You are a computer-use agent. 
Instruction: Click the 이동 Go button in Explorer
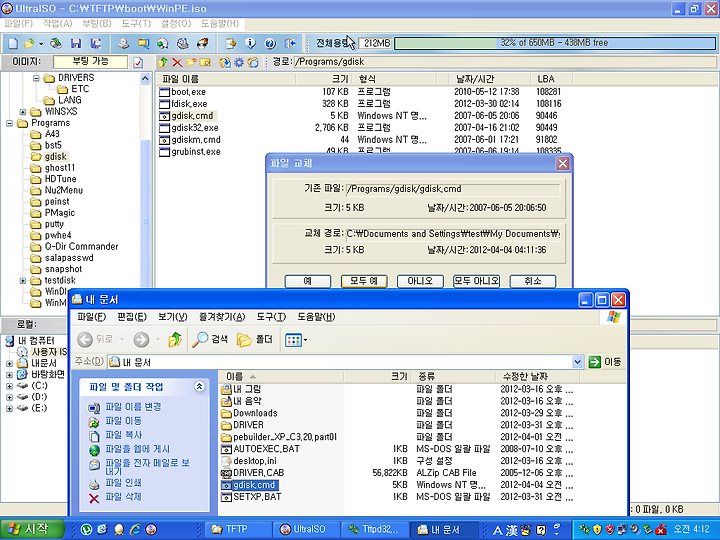click(606, 362)
